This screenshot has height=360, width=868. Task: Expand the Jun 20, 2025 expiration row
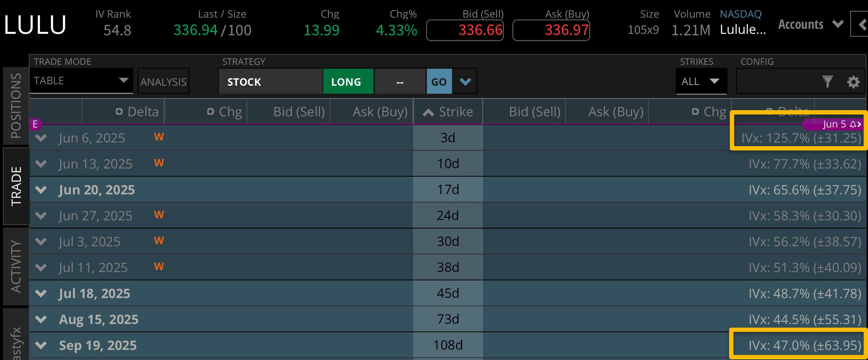[x=41, y=190]
